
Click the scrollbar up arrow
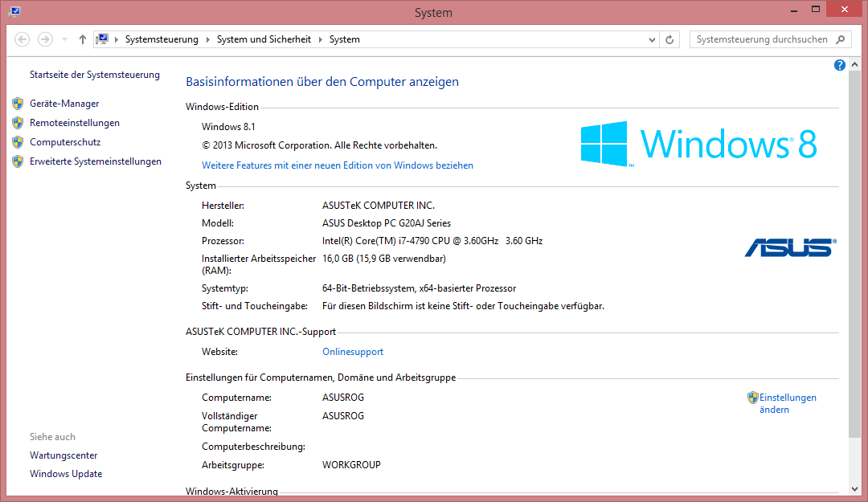[854, 65]
